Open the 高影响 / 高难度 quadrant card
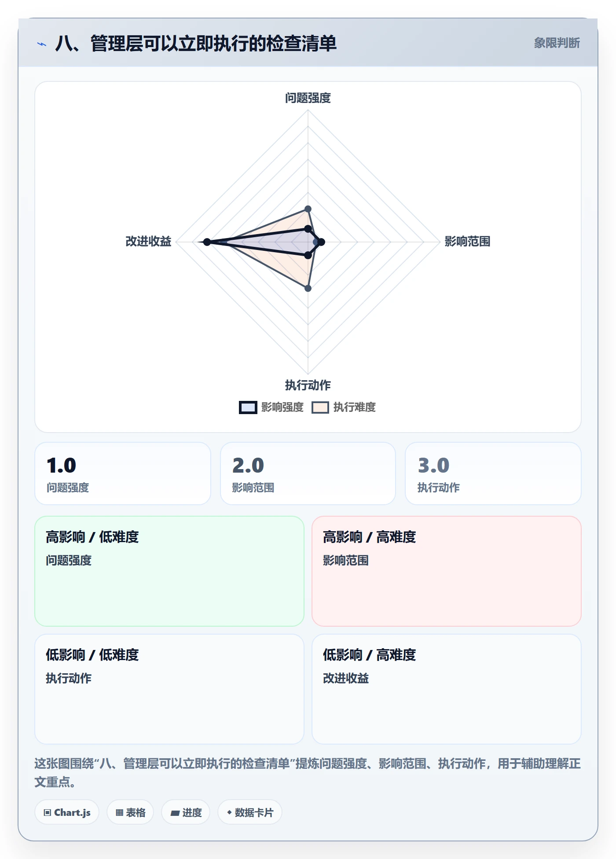Screen dimensions: 616x859 click(x=447, y=571)
